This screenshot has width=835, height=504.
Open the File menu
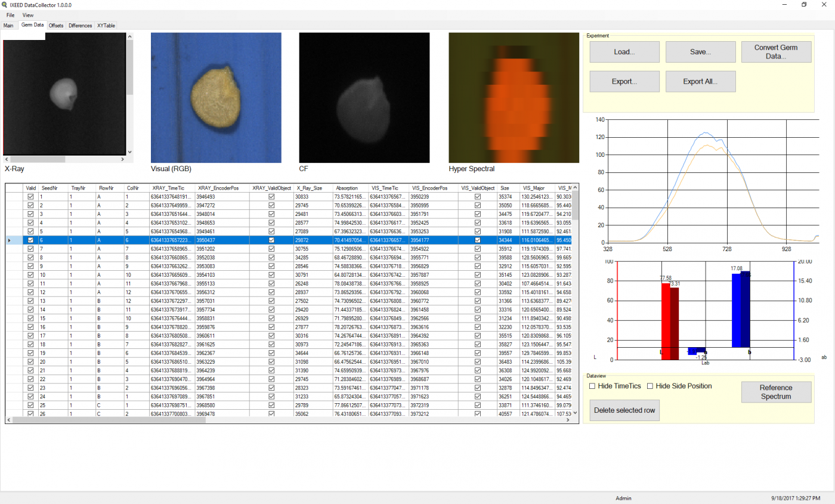10,15
